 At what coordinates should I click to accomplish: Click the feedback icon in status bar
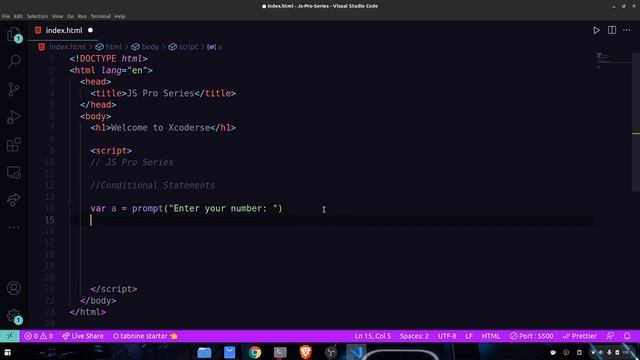click(x=610, y=336)
